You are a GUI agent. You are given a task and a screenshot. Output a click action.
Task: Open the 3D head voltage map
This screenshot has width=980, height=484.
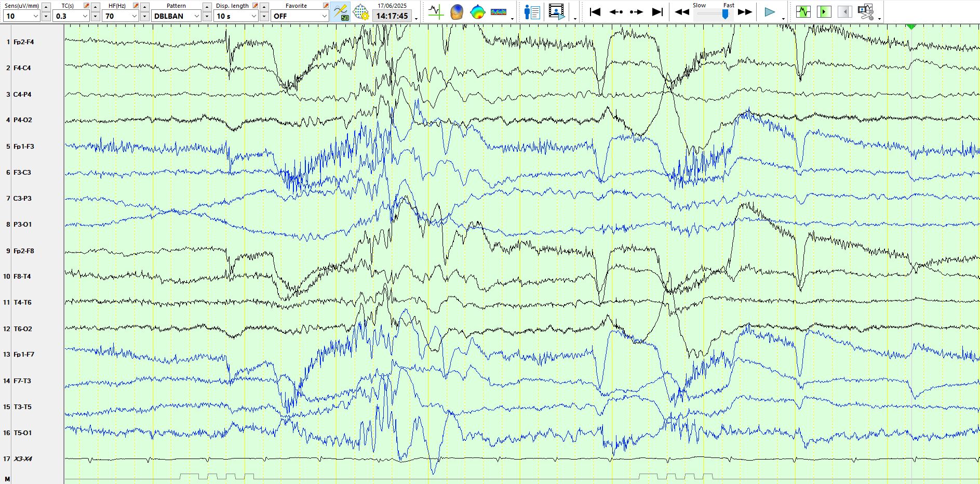click(457, 11)
